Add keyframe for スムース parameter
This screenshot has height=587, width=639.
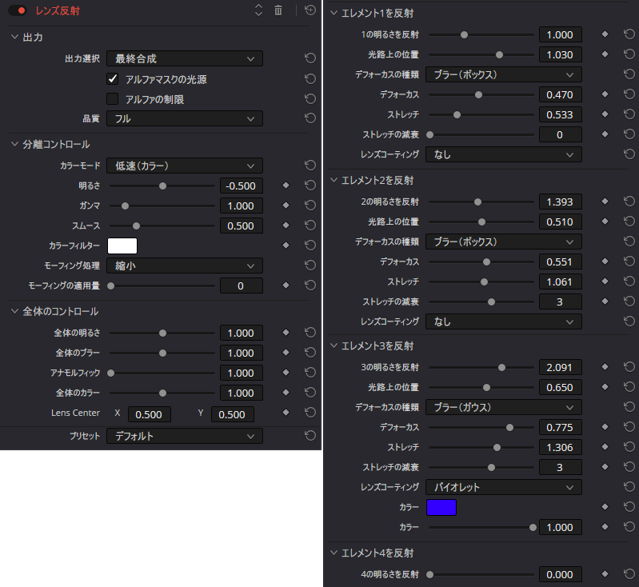286,225
